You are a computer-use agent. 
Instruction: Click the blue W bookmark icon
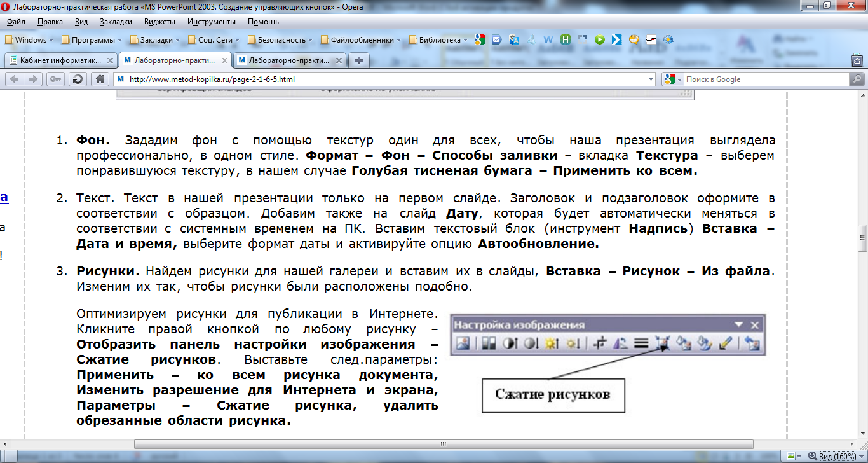tap(548, 39)
